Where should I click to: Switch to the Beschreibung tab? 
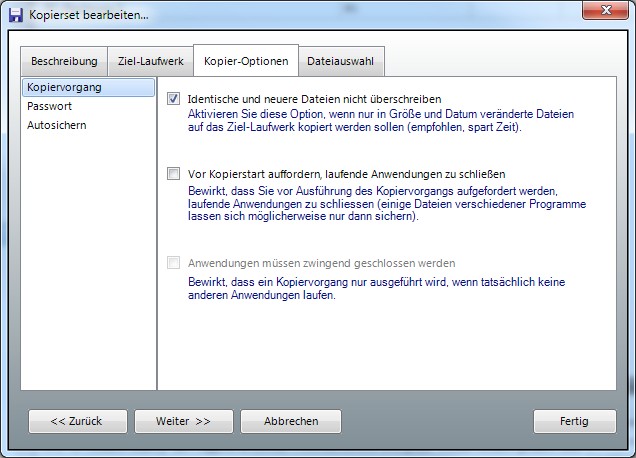click(x=64, y=61)
